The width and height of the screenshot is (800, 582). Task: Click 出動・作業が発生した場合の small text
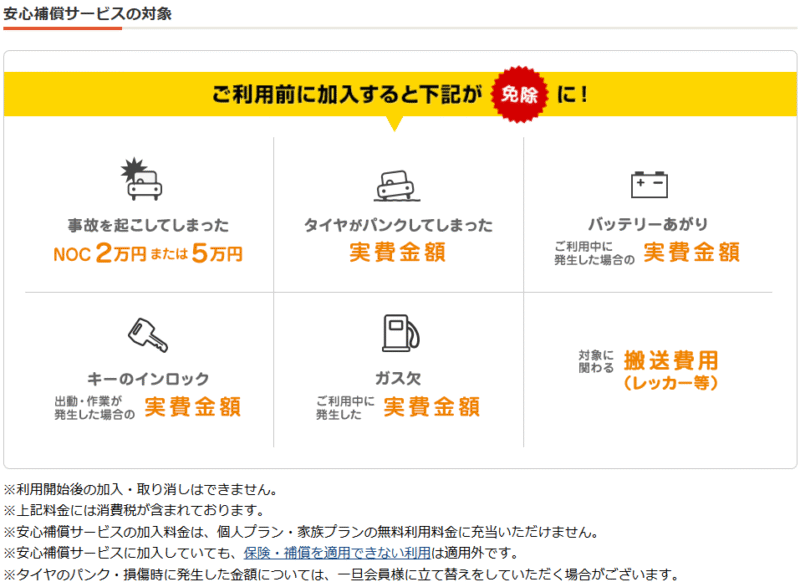point(94,408)
